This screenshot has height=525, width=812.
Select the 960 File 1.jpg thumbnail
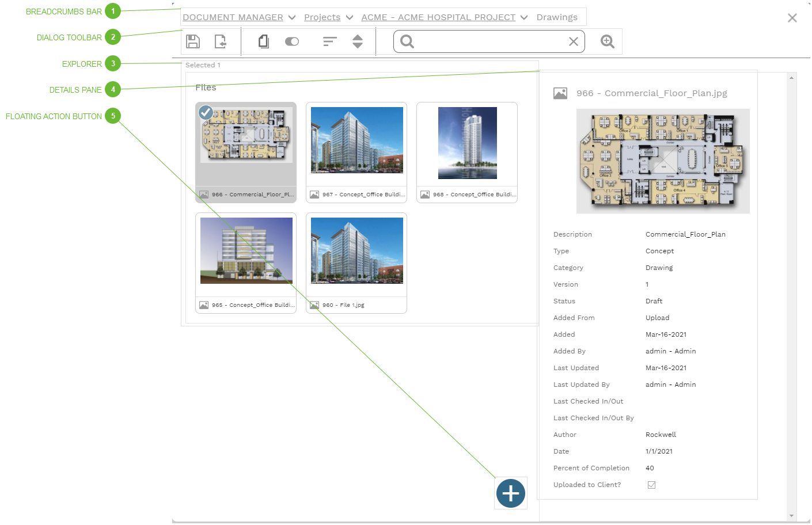click(x=356, y=251)
